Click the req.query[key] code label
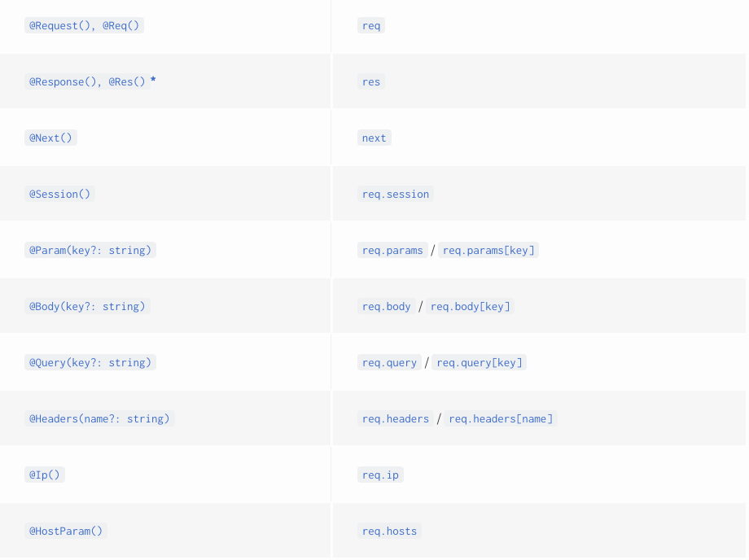The height and width of the screenshot is (560, 749). tap(479, 363)
